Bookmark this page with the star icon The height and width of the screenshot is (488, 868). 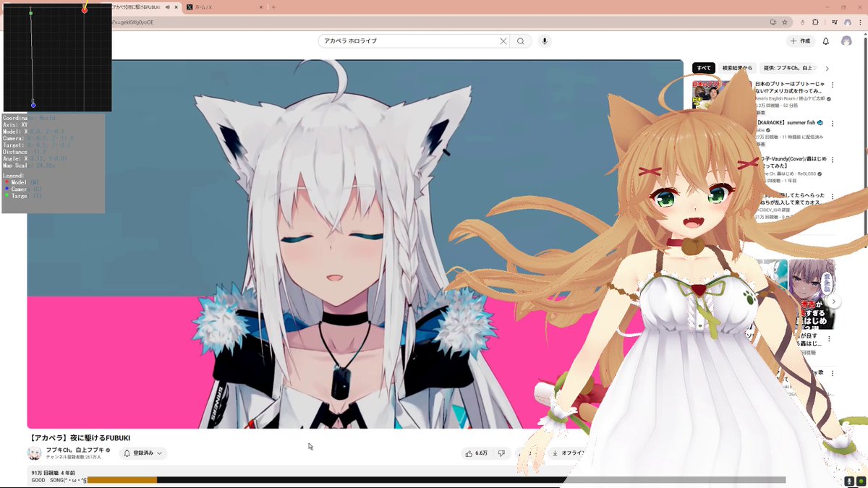(784, 22)
